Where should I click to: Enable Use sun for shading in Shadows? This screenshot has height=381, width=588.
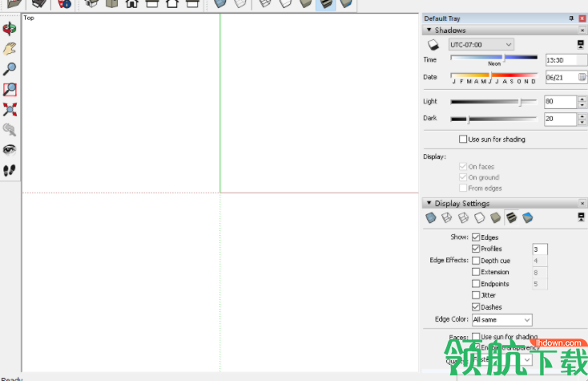tap(463, 140)
